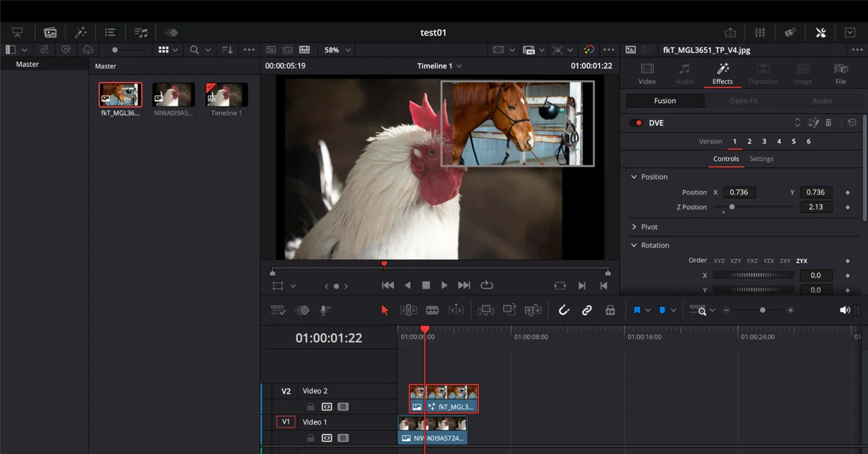Lock the Video 2 track
The height and width of the screenshot is (454, 868).
pyautogui.click(x=310, y=407)
